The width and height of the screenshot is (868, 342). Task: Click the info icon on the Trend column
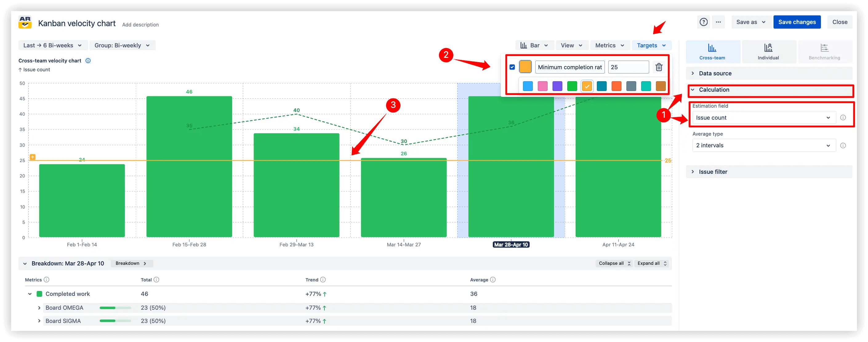tap(324, 279)
